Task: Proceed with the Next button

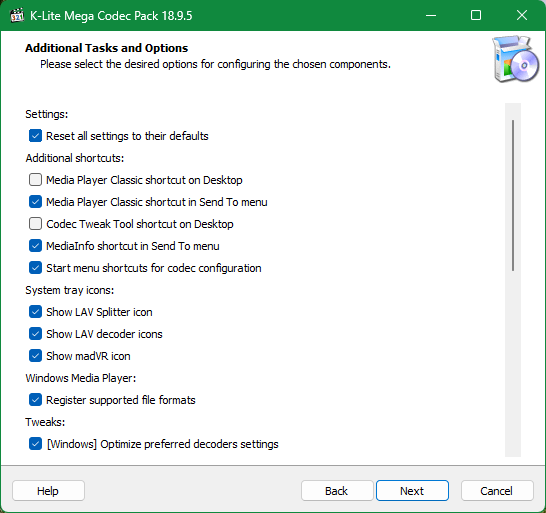Action: 412,491
